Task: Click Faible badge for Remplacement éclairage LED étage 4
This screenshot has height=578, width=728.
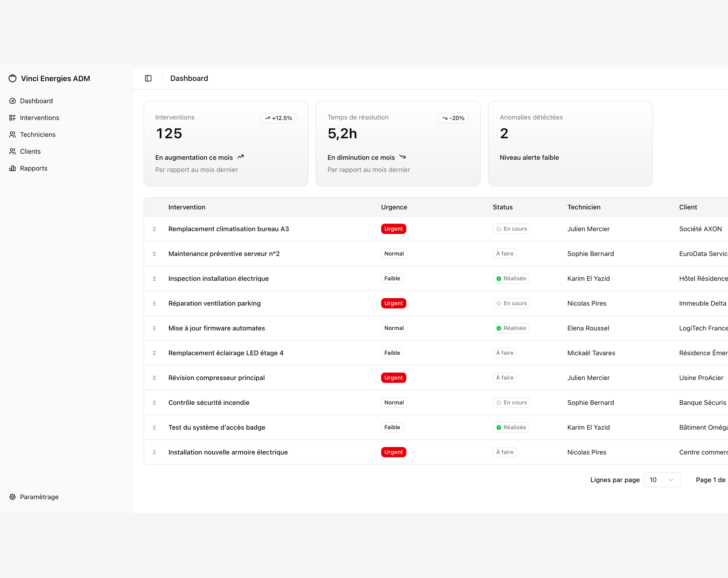Action: click(x=392, y=353)
